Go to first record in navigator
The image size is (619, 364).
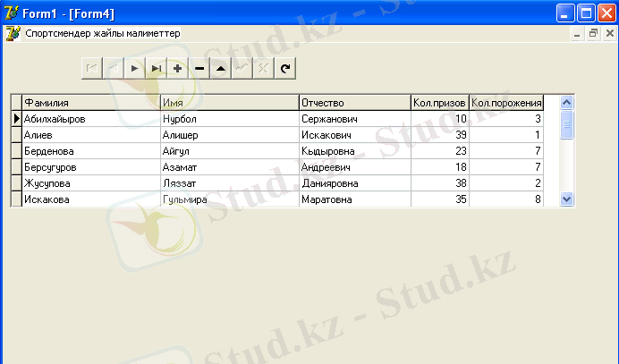[92, 68]
